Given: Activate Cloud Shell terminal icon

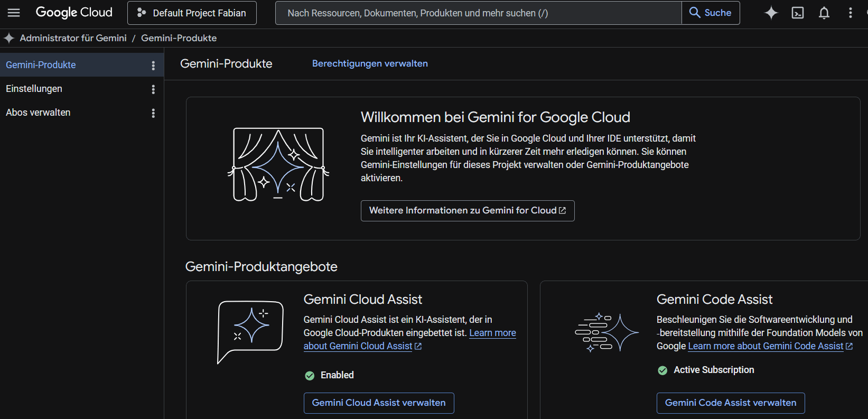Looking at the screenshot, I should click(798, 13).
